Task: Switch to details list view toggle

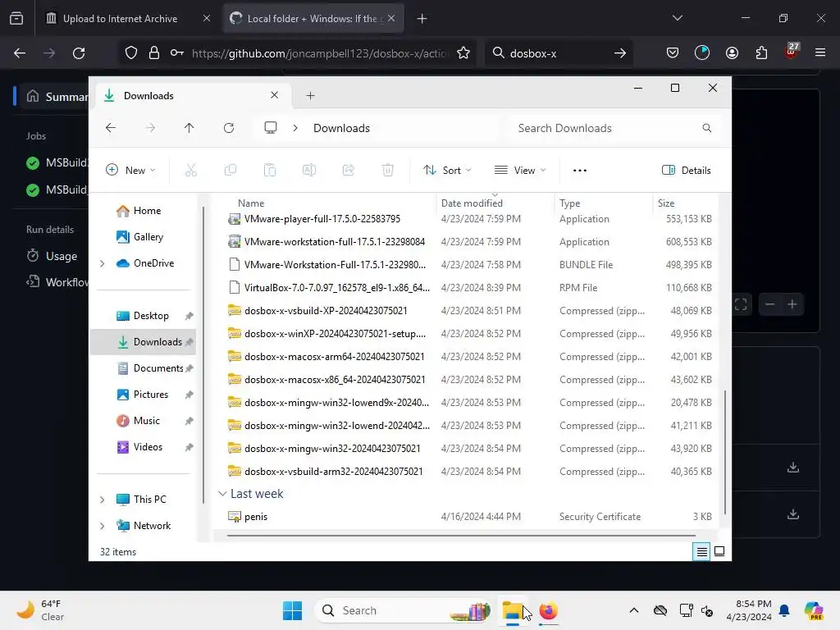Action: coord(701,551)
